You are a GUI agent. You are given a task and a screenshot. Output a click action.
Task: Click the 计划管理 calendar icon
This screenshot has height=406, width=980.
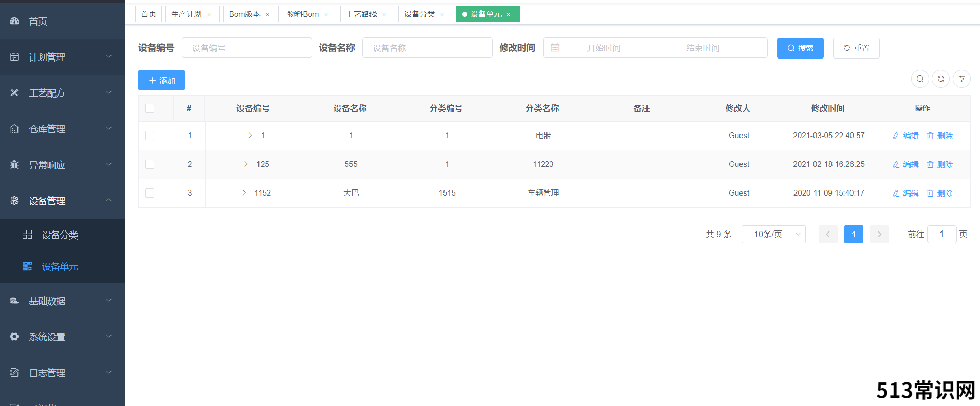pos(14,57)
